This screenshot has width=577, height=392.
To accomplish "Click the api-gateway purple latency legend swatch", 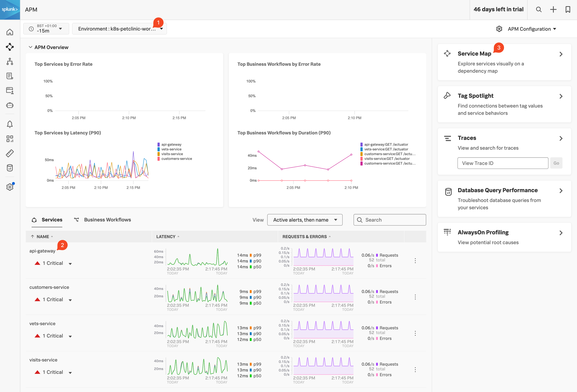I will coord(158,144).
